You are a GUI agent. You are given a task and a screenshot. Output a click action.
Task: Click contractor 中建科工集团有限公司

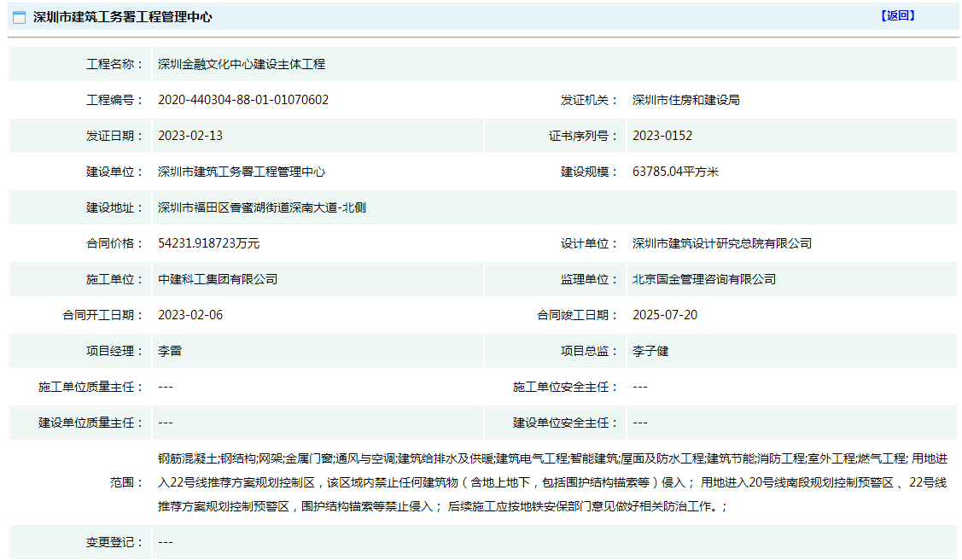point(218,279)
